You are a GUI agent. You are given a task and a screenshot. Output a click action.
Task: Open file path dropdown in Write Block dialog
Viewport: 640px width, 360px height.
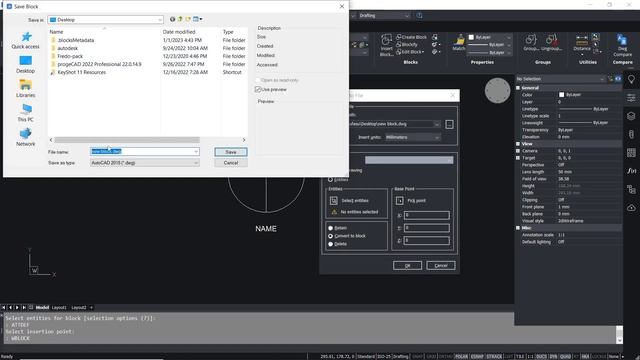click(437, 124)
